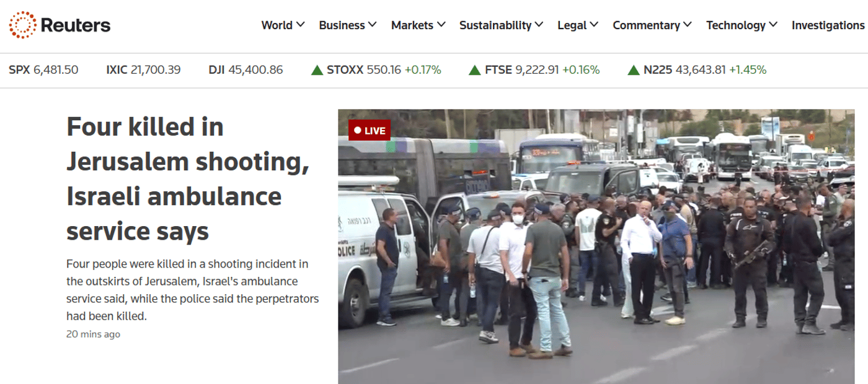Open the DJI 45,400.86 index quote
This screenshot has width=868, height=384.
pyautogui.click(x=246, y=70)
